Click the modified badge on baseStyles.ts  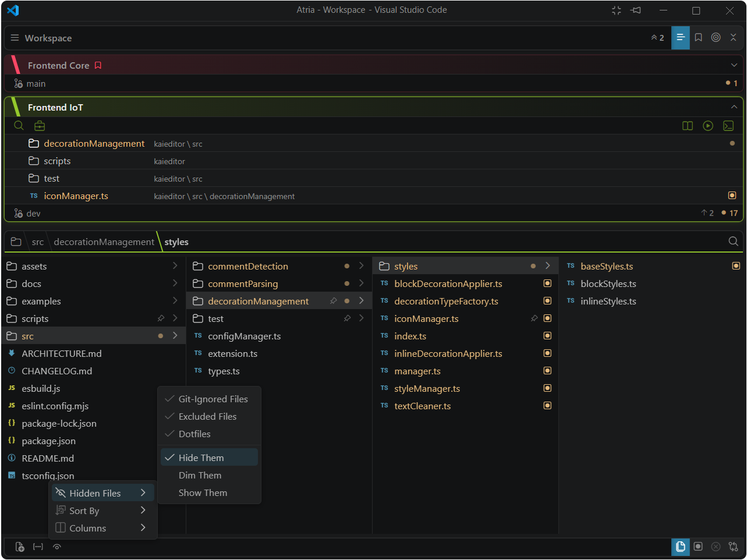(736, 266)
